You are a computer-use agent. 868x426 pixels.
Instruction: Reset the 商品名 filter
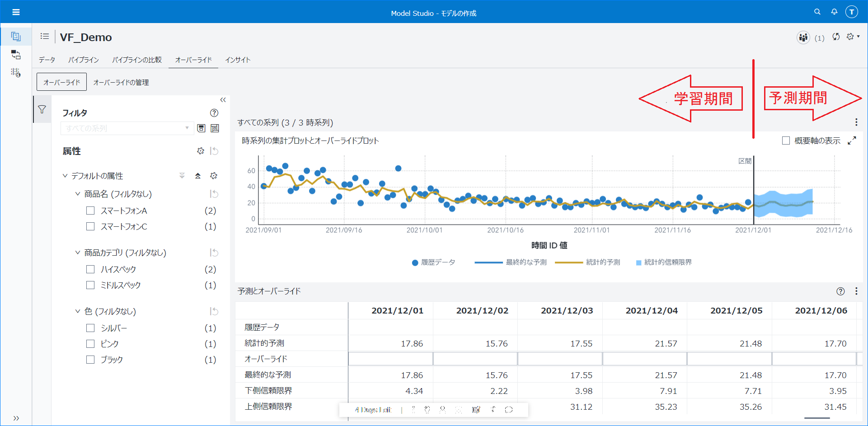tap(214, 194)
